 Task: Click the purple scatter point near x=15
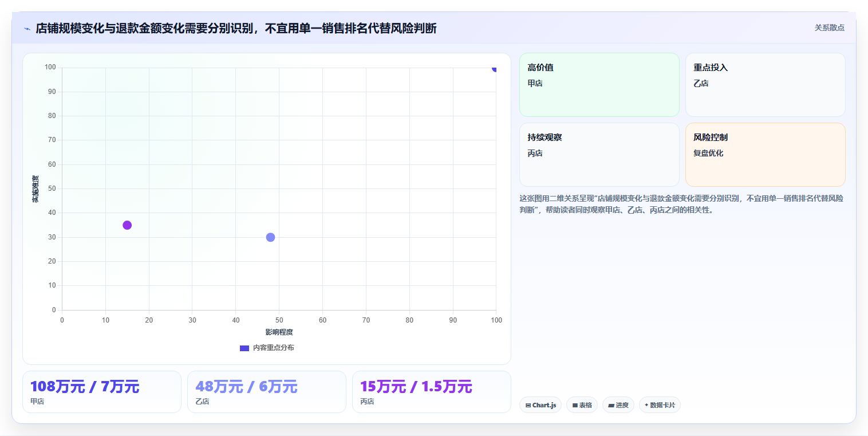tap(127, 225)
